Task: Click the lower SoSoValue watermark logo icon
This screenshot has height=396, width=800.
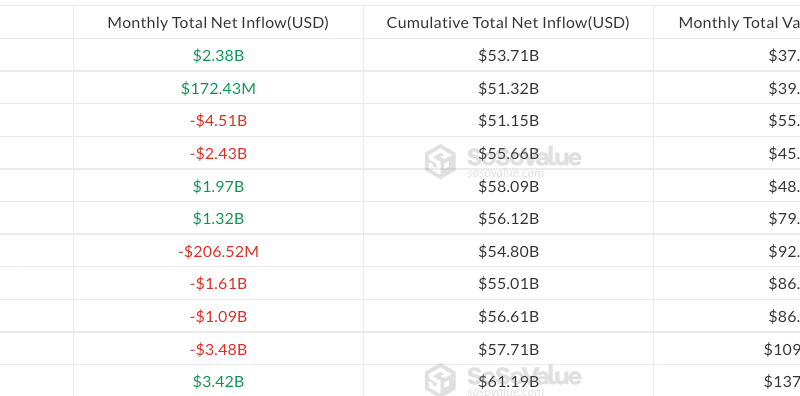Action: (440, 380)
